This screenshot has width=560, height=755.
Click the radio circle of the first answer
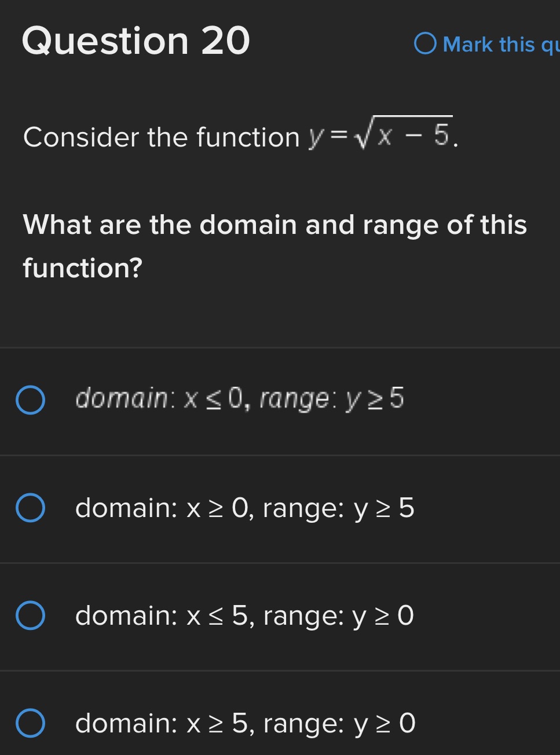click(31, 401)
